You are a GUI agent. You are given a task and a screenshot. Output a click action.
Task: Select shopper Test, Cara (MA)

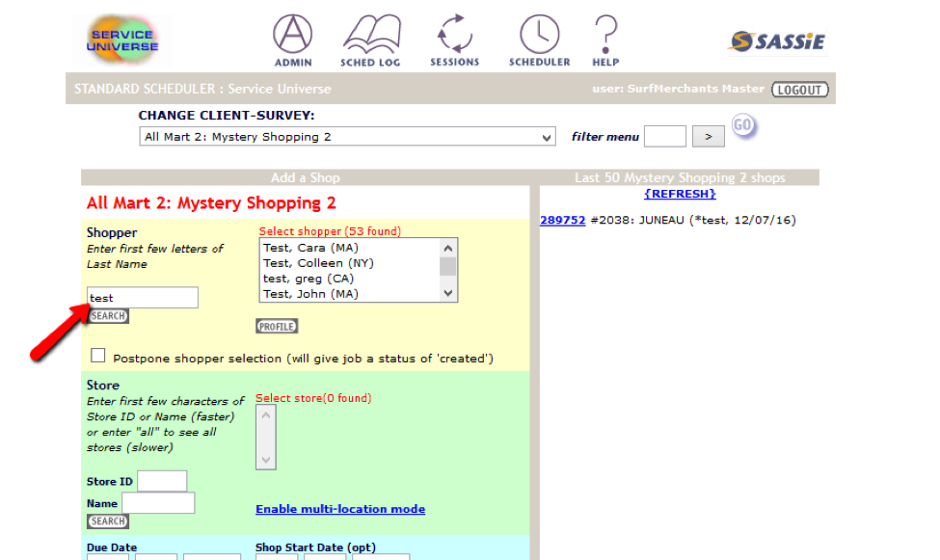pyautogui.click(x=310, y=248)
